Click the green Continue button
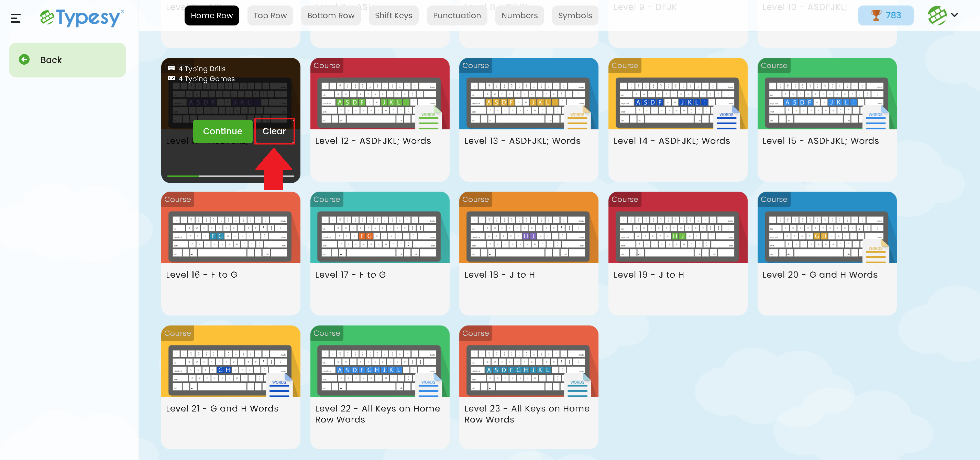The height and width of the screenshot is (460, 980). [222, 131]
